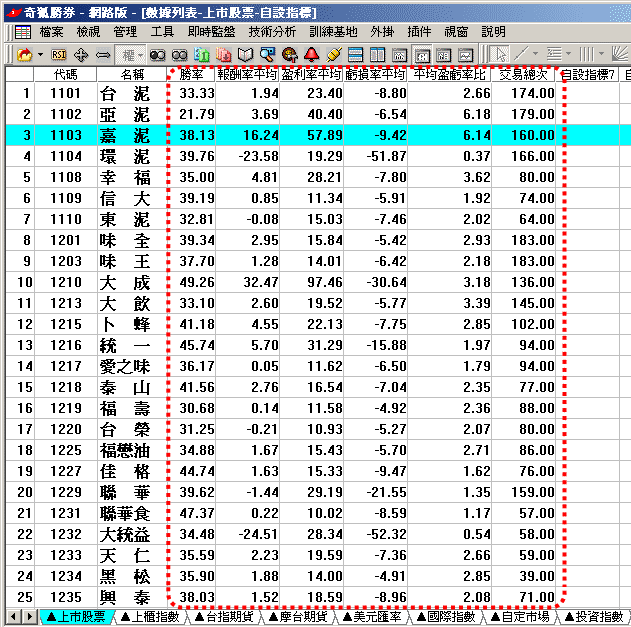Switch to the 自定市場 tab
Viewport: 631px width, 627px height.
coord(520,617)
